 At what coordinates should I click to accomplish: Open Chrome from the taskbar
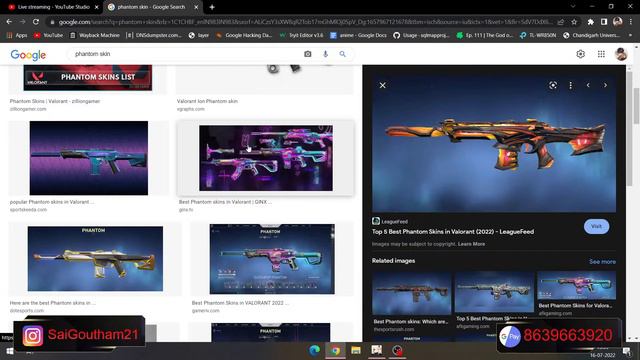[x=335, y=350]
